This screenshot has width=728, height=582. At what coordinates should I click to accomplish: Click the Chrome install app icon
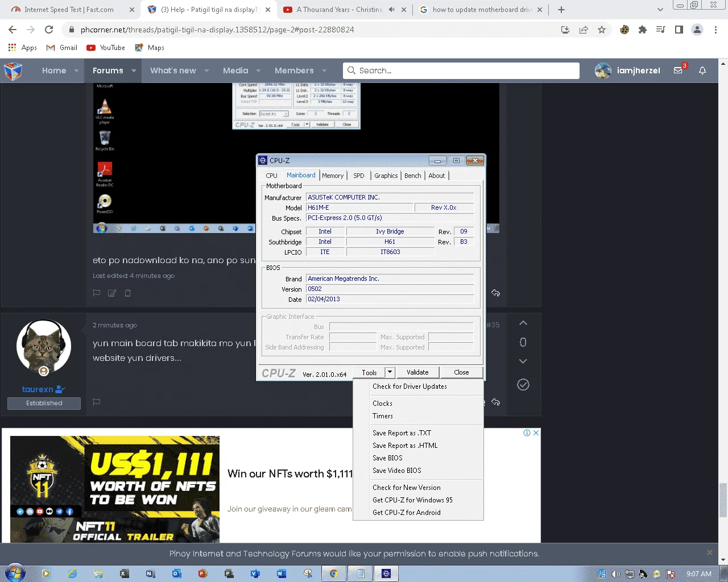(x=565, y=30)
